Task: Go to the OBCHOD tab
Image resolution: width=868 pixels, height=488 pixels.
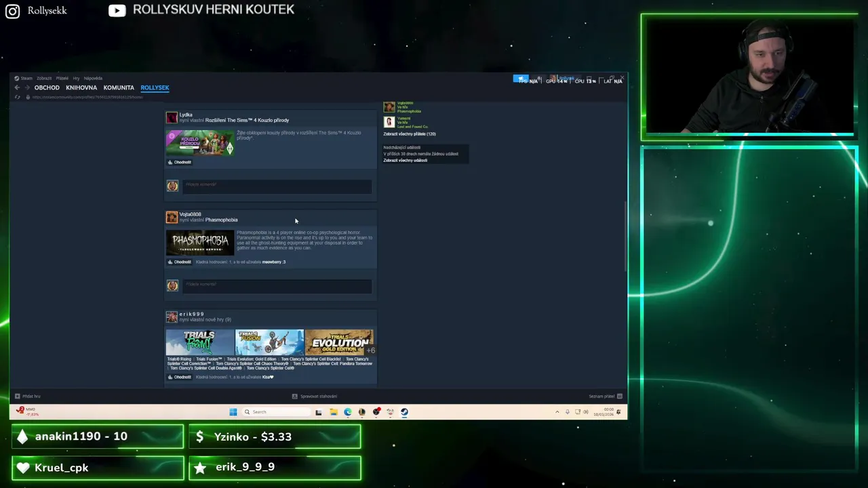Action: [x=47, y=87]
